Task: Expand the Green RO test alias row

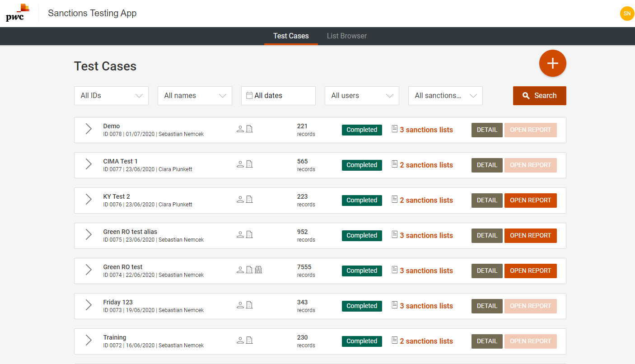Action: [x=89, y=235]
